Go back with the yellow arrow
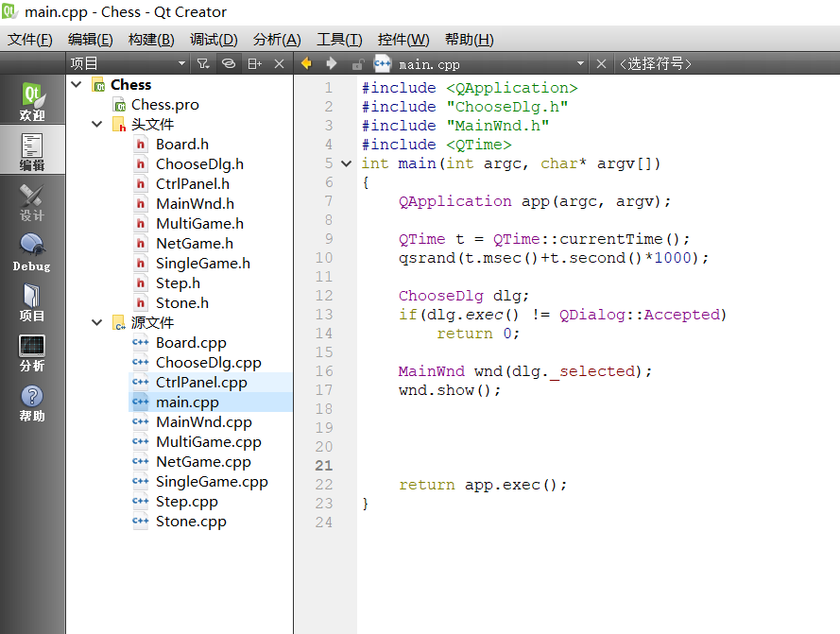This screenshot has height=634, width=840. tap(306, 63)
